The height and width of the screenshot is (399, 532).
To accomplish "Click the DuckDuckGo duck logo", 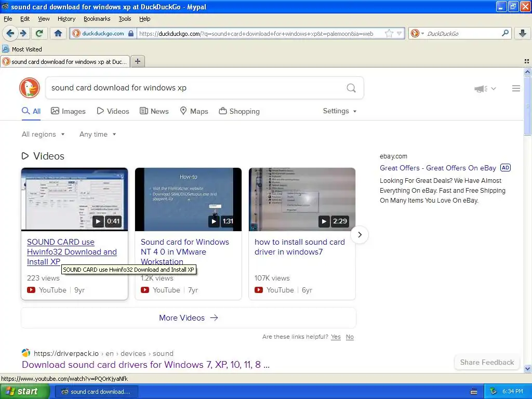I will 30,88.
